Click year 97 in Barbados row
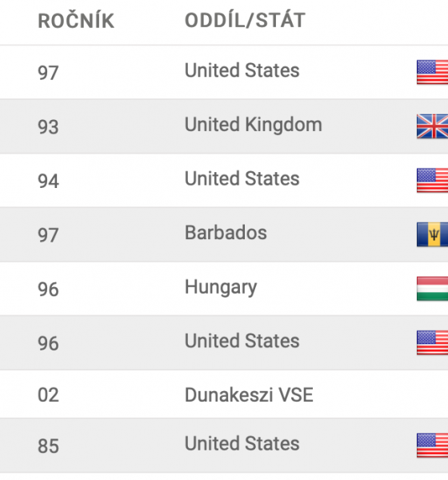 click(48, 235)
